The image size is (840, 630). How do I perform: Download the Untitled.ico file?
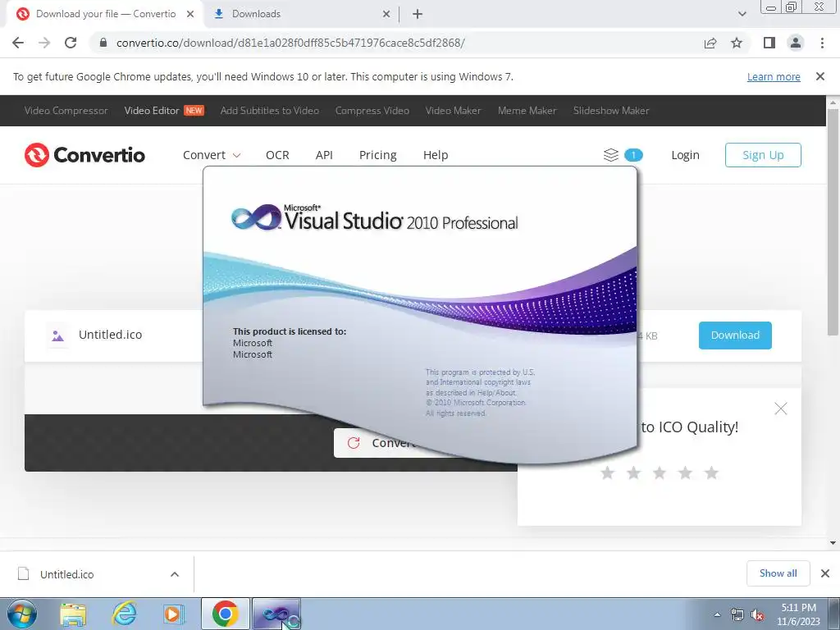point(735,336)
